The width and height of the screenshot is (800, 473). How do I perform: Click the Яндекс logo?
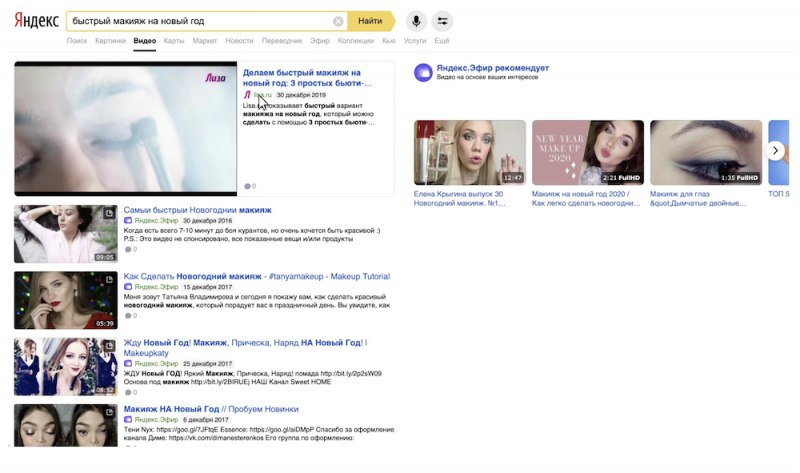pos(36,20)
